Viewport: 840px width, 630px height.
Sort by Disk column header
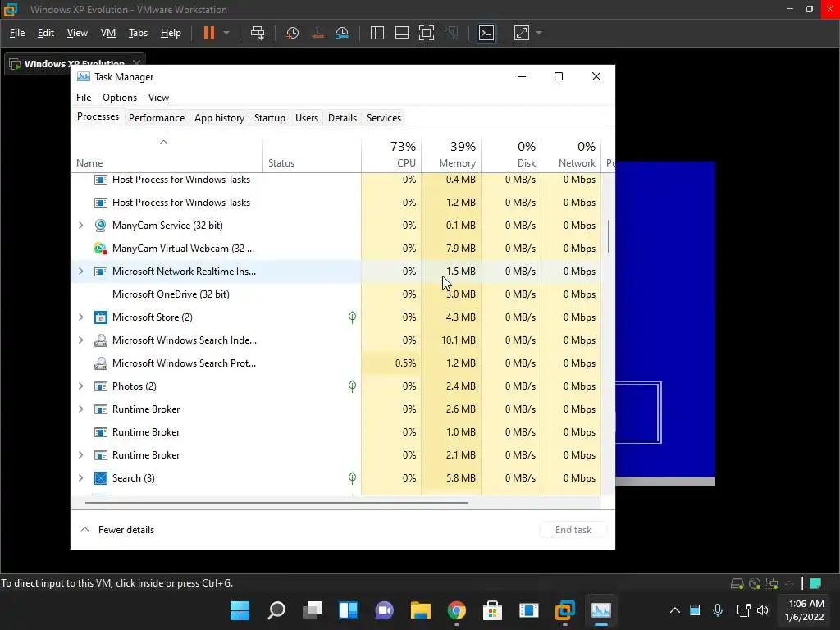coord(512,154)
